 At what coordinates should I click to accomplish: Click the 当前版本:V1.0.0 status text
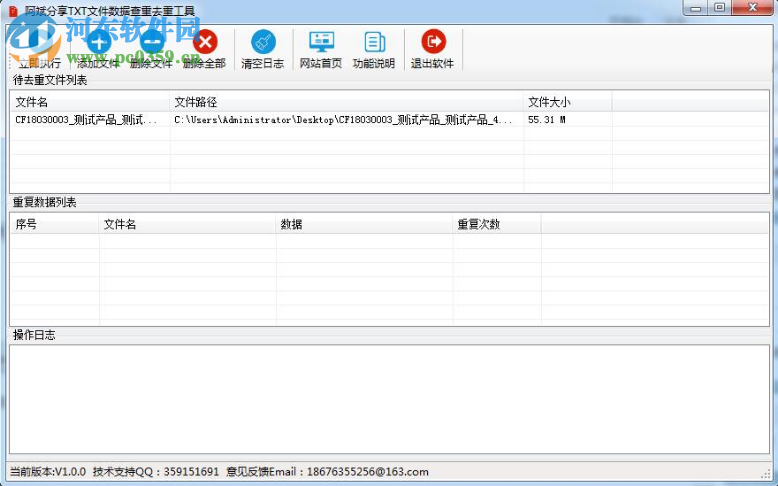pos(48,472)
